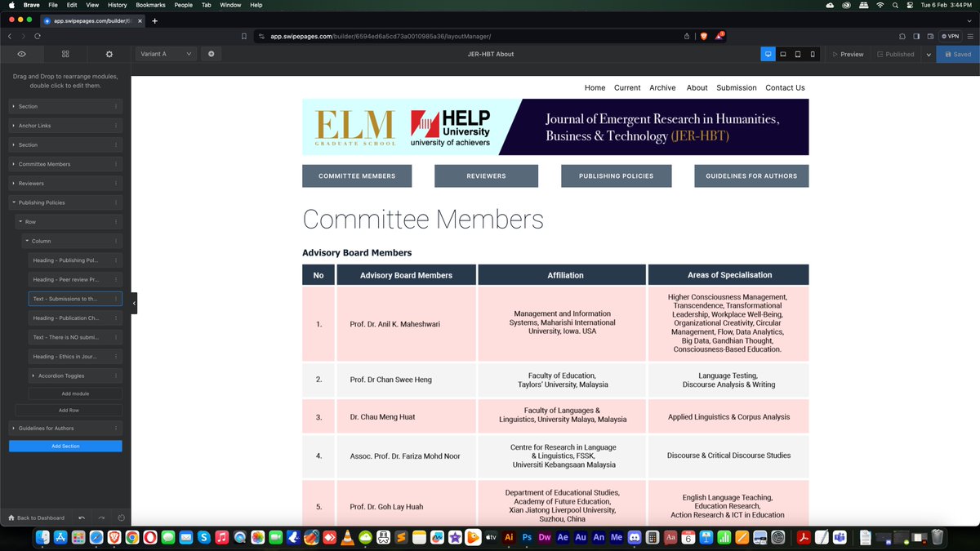980x551 pixels.
Task: Click the undo arrow icon
Action: 82,518
